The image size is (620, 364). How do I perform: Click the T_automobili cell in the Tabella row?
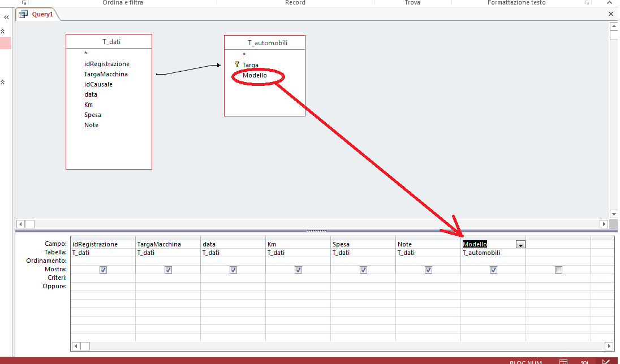493,253
